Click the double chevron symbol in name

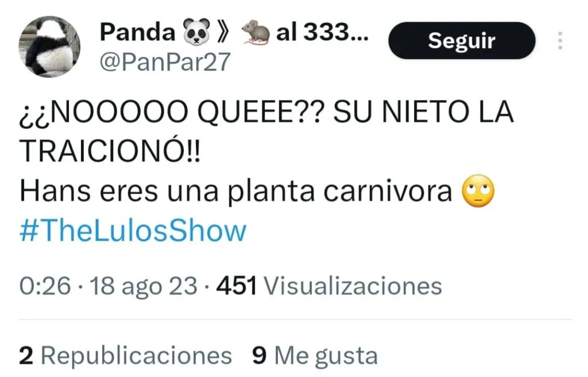pyautogui.click(x=223, y=32)
